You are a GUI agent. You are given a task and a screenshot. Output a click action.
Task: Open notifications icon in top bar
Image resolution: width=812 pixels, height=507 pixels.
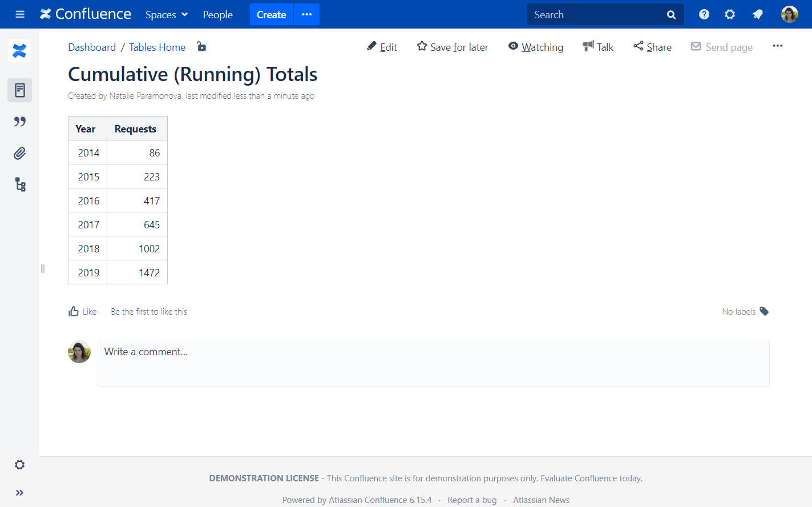(x=757, y=14)
